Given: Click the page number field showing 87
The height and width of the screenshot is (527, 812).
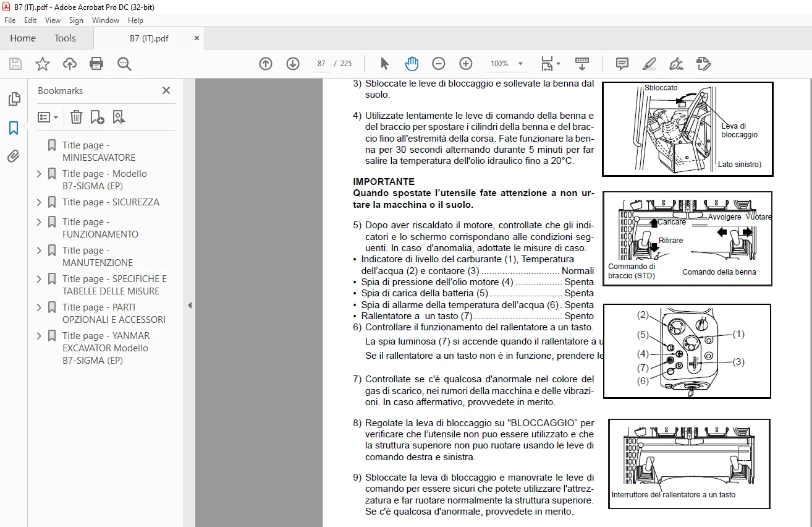Looking at the screenshot, I should tap(321, 64).
